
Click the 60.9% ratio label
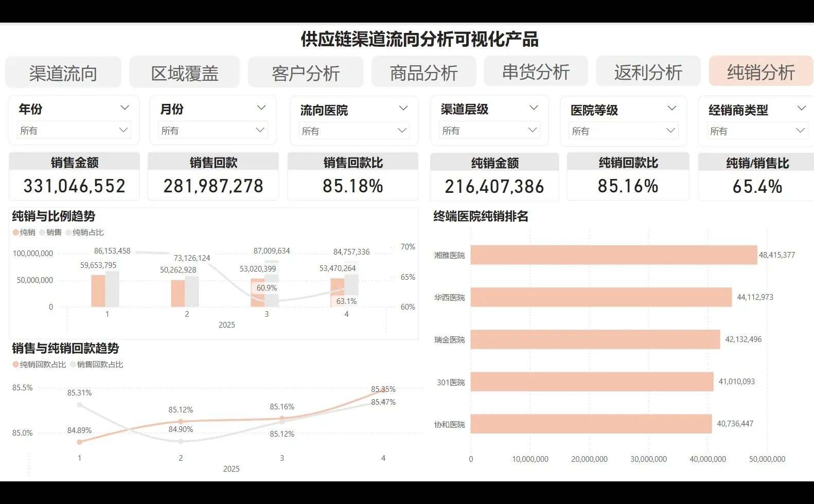[x=267, y=288]
